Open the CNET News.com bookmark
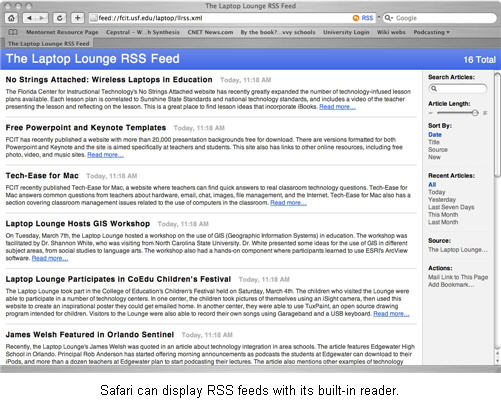The height and width of the screenshot is (407, 501). [x=210, y=32]
